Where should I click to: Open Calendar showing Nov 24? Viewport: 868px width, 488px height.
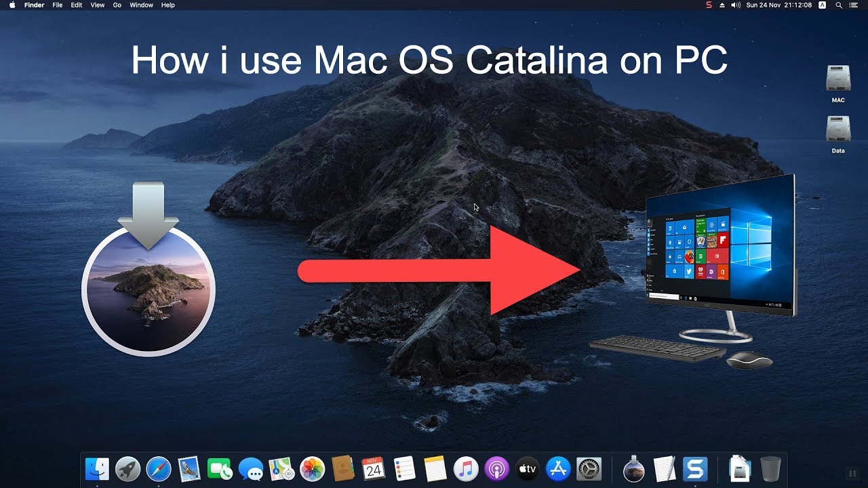coord(374,468)
